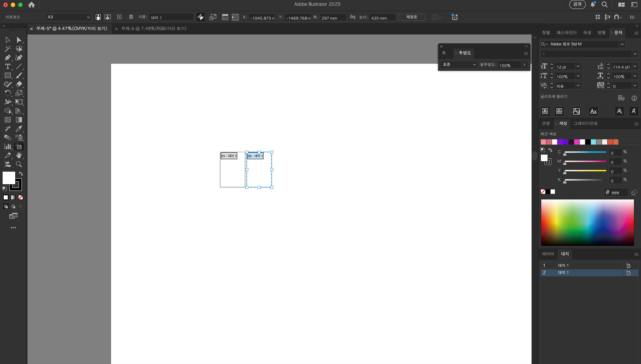Image resolution: width=641 pixels, height=364 pixels.
Task: Expand the Adobe 명조 Std M font dropdown
Action: 622,44
